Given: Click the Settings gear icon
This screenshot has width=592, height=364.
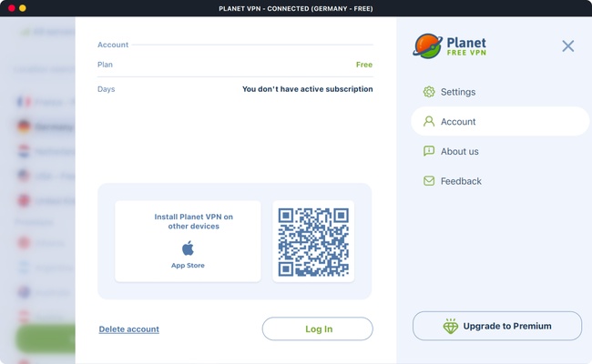Looking at the screenshot, I should click(429, 92).
